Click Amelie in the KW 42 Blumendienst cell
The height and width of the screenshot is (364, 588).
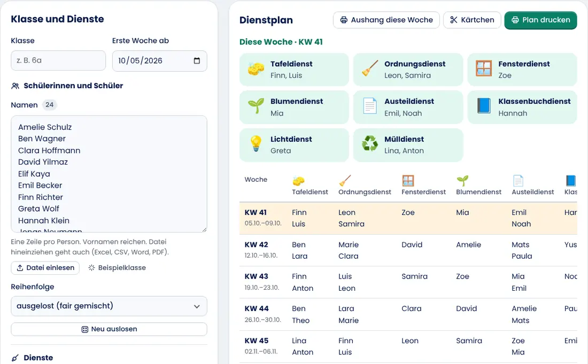tap(468, 245)
